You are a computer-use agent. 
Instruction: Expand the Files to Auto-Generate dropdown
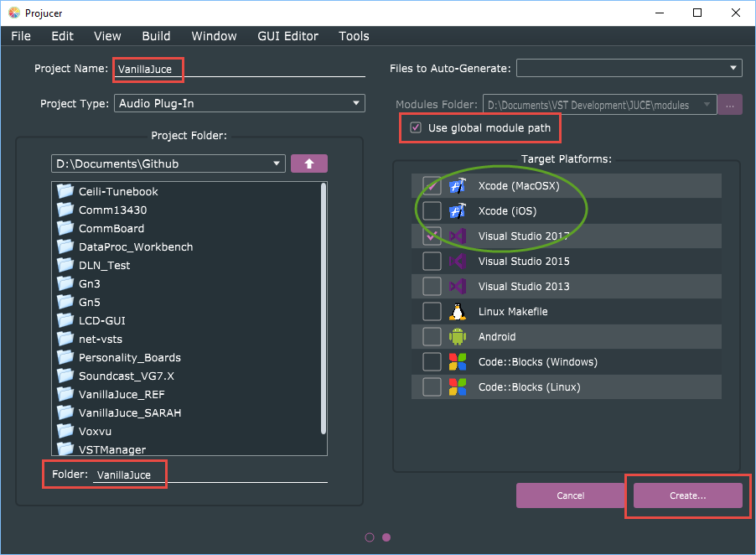coord(629,68)
